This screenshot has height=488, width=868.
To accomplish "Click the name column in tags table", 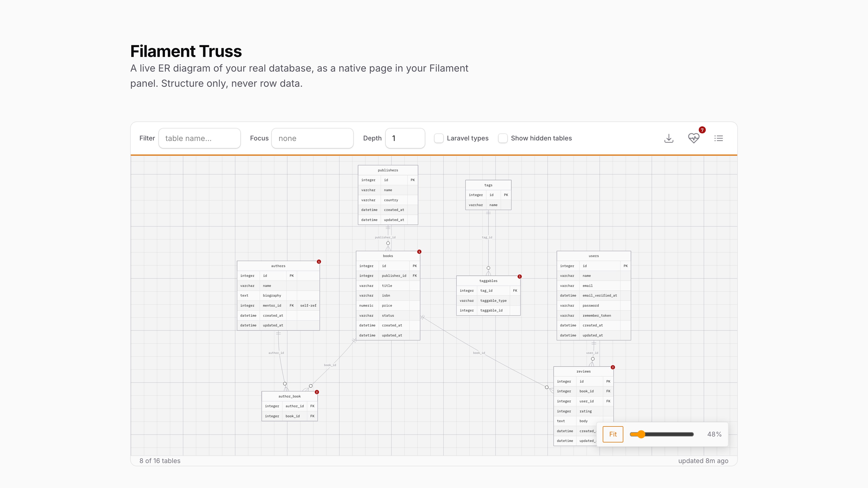I will [488, 205].
